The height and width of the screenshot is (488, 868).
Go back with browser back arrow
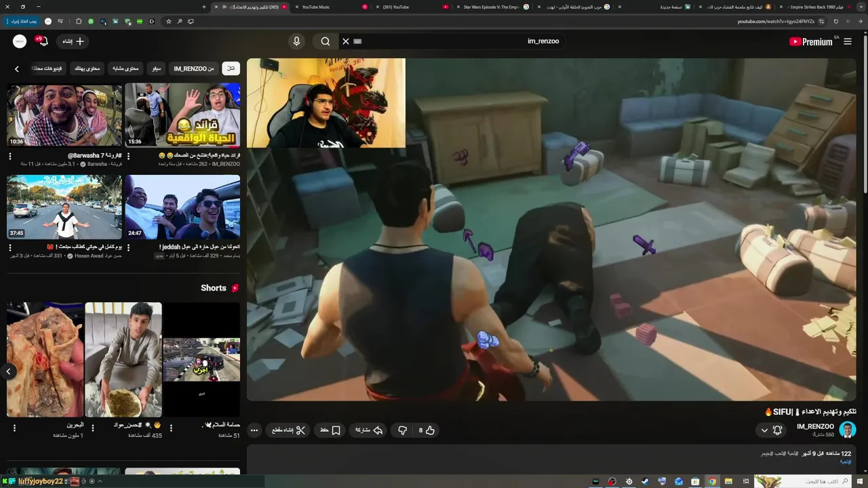[862, 21]
